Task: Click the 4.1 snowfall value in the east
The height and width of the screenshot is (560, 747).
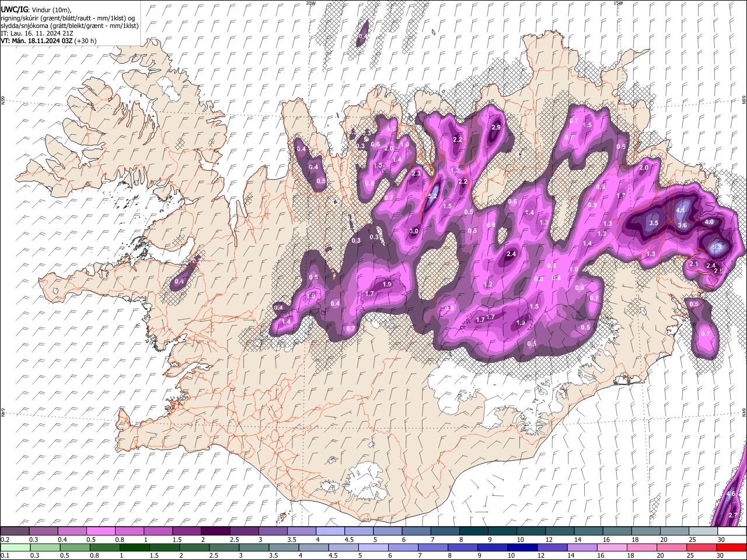Action: point(680,210)
